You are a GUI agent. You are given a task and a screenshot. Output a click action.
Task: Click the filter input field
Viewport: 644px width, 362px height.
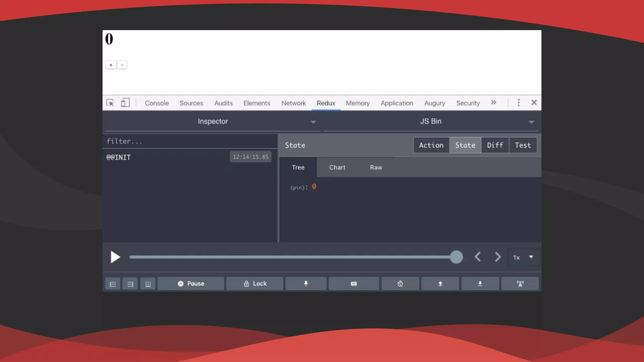tap(190, 141)
